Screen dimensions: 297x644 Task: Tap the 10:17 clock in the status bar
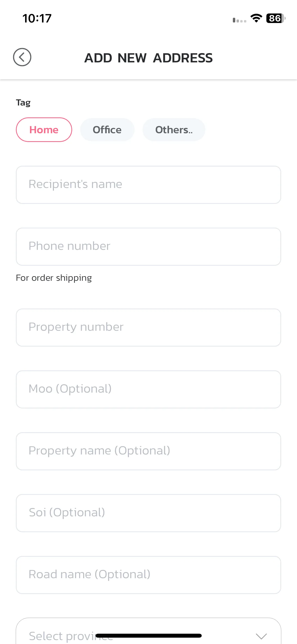(37, 19)
